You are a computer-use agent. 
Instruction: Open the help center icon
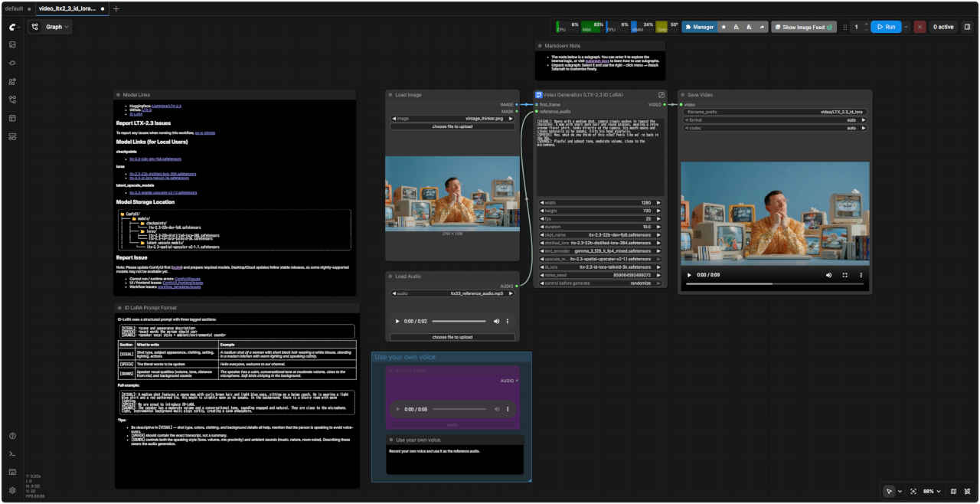[x=12, y=436]
